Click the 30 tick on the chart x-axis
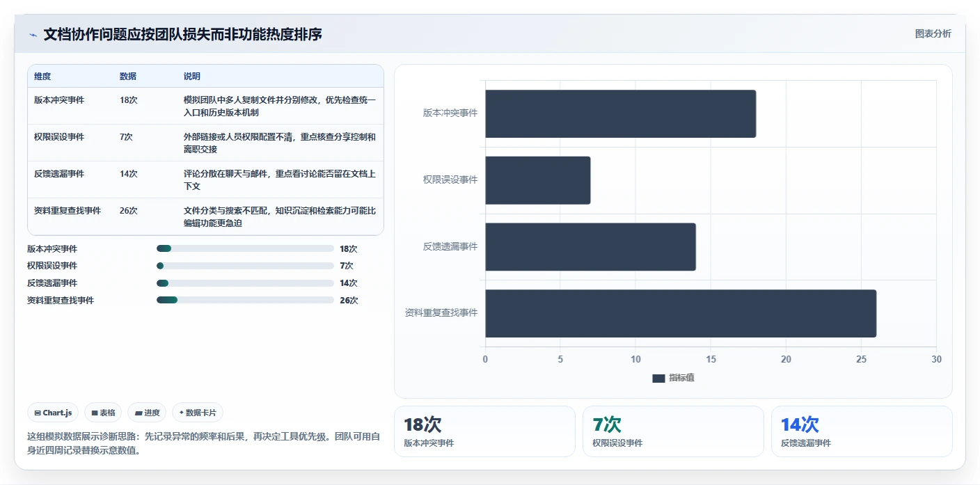The width and height of the screenshot is (980, 485). point(936,359)
